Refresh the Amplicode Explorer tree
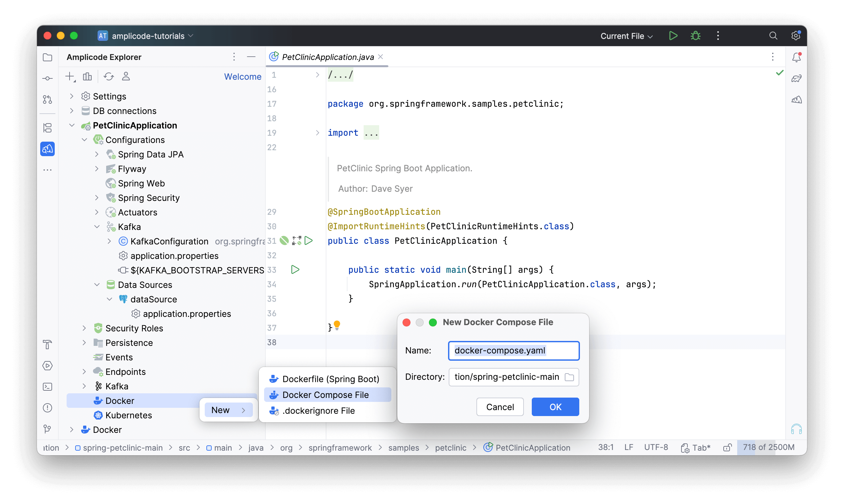 (x=109, y=77)
